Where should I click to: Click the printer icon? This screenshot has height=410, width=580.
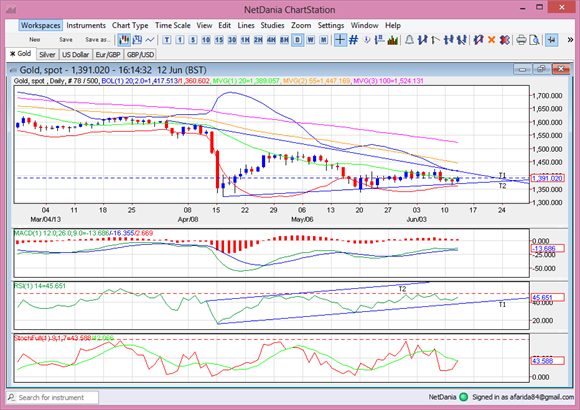[x=521, y=40]
